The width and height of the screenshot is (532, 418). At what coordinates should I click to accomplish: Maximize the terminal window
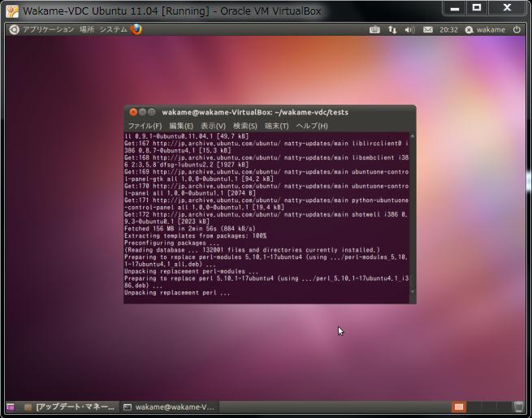click(152, 112)
